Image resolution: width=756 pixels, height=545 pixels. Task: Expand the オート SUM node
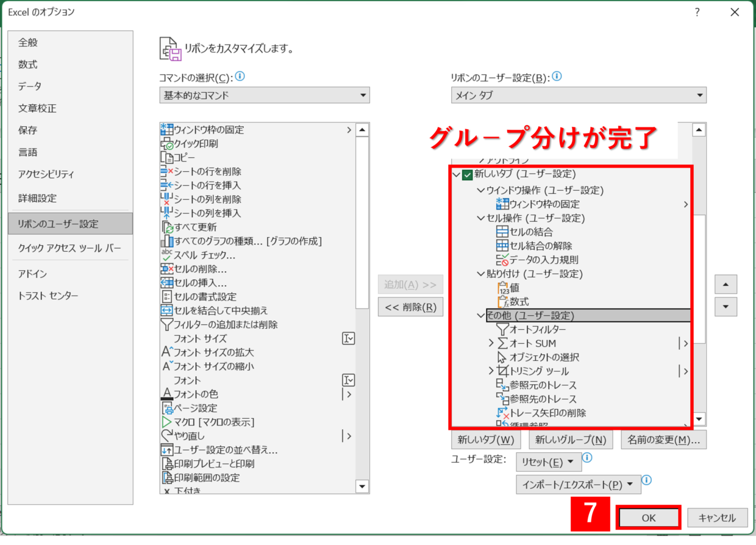(x=492, y=343)
